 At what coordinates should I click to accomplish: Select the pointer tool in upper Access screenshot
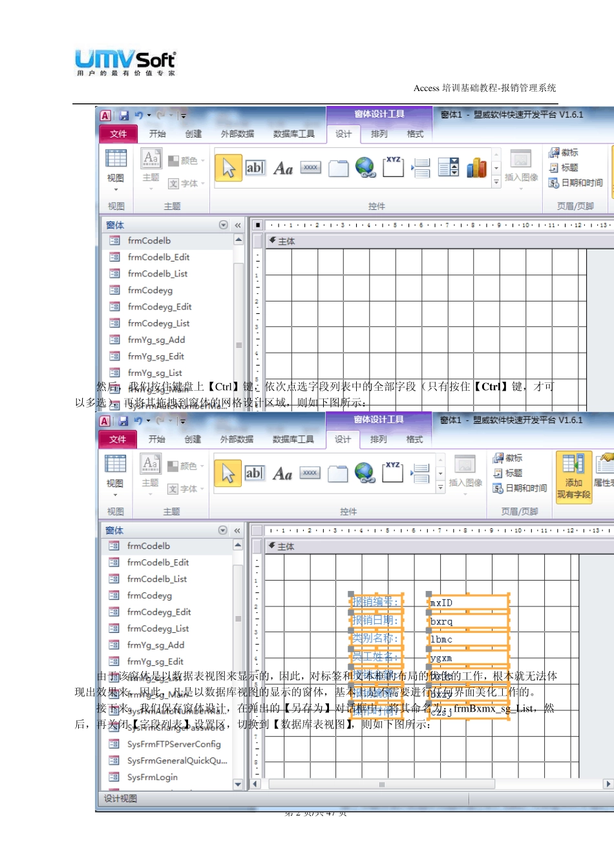228,168
